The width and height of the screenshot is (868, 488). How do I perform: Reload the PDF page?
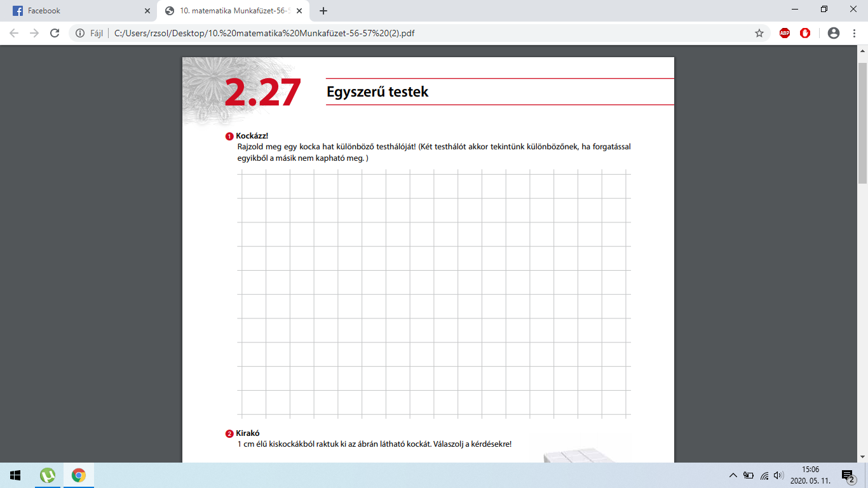pos(55,33)
